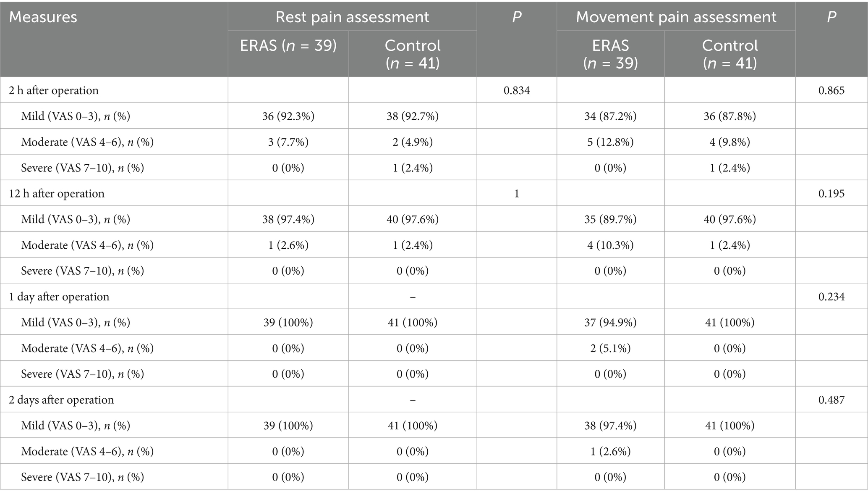Select the Movement pain assessment header
Viewport: 868px width, 497px height.
[x=676, y=17]
